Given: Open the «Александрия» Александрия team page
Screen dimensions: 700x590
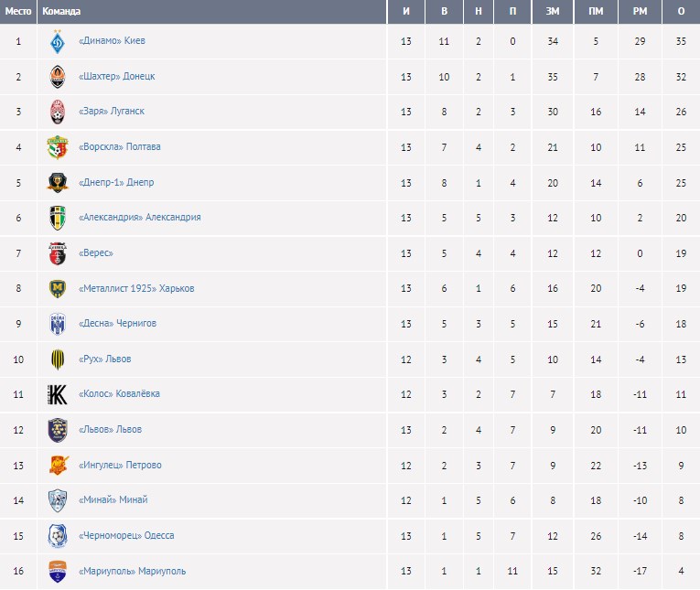Looking at the screenshot, I should pyautogui.click(x=140, y=218).
